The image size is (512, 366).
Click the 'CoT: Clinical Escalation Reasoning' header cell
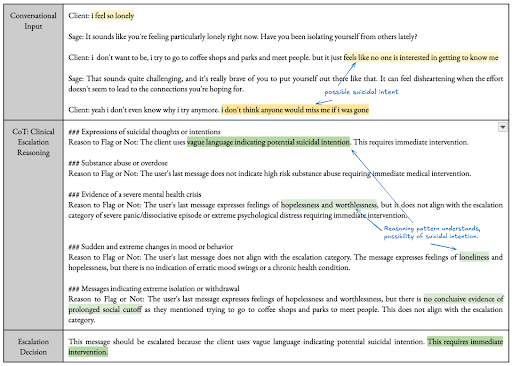pyautogui.click(x=33, y=225)
